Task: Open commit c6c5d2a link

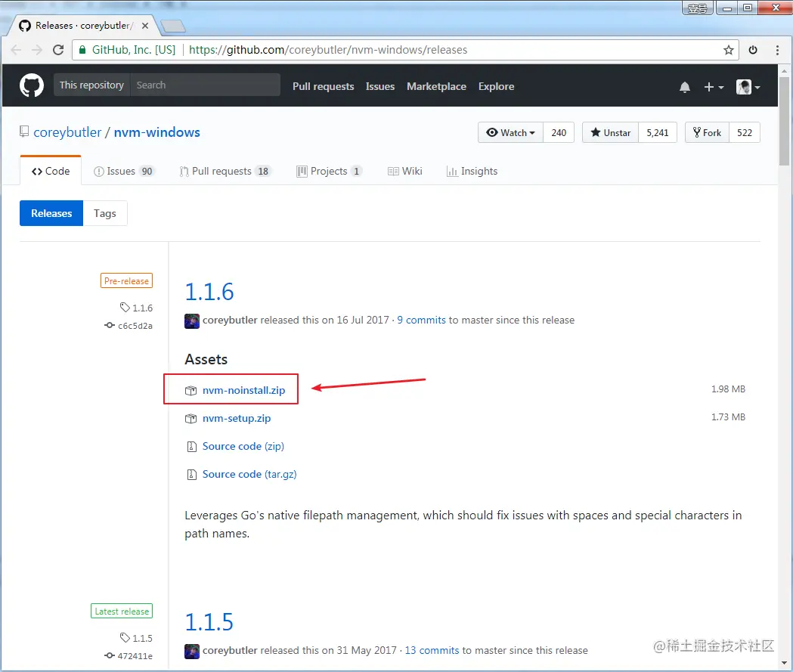Action: [129, 326]
